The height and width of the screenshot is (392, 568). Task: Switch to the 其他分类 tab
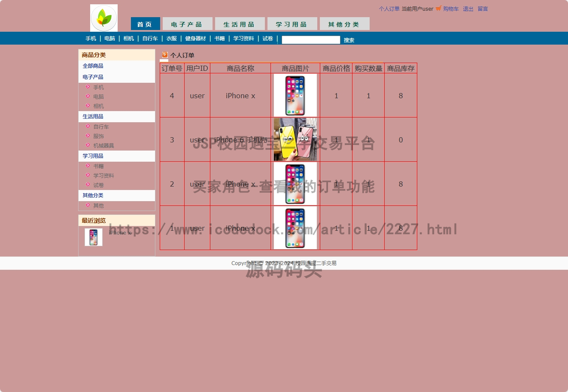[x=344, y=24]
